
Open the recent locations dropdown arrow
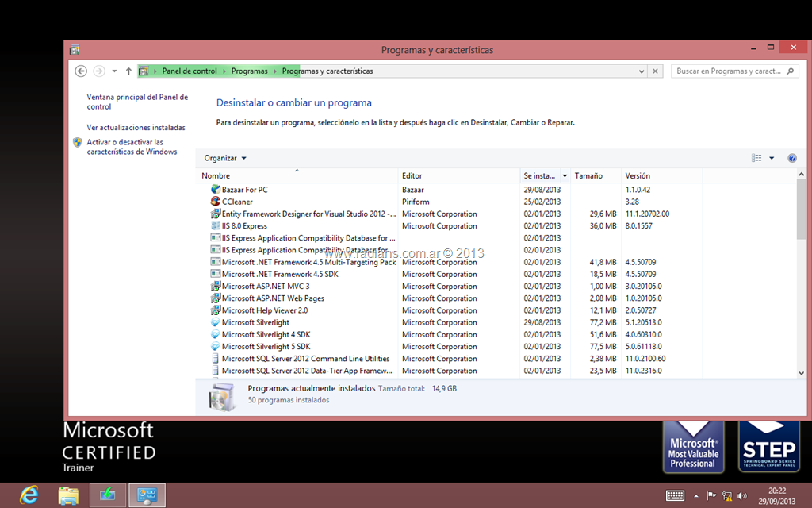115,71
